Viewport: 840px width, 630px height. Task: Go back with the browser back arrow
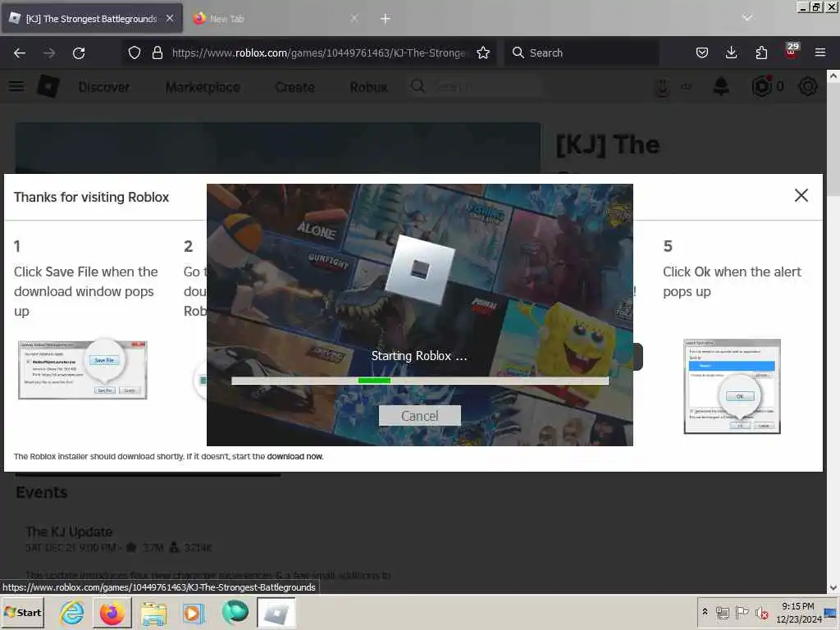20,53
